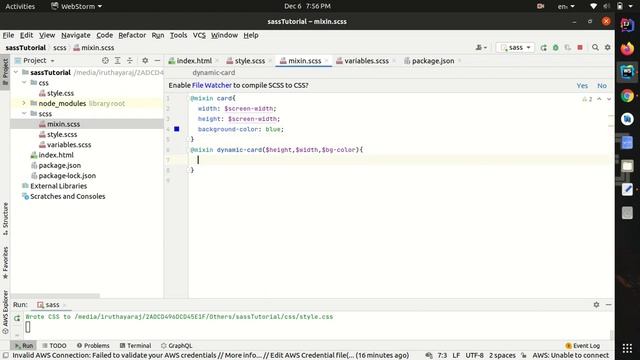640x360 pixels.
Task: Click the Collapse All icon in Project panel
Action: 130,60
